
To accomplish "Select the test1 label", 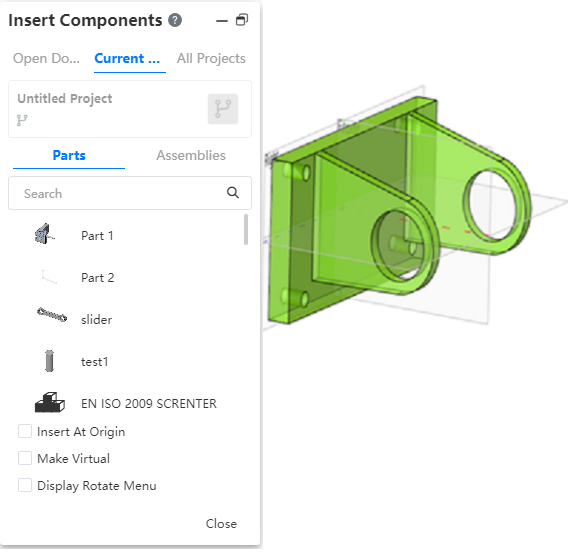I will click(x=95, y=362).
